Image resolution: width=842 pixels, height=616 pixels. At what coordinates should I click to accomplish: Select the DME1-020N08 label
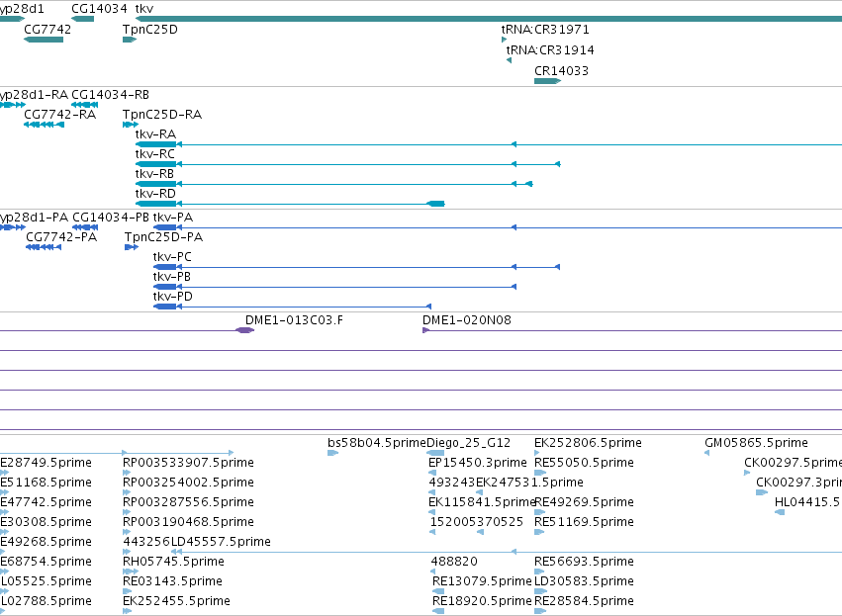[x=467, y=320]
